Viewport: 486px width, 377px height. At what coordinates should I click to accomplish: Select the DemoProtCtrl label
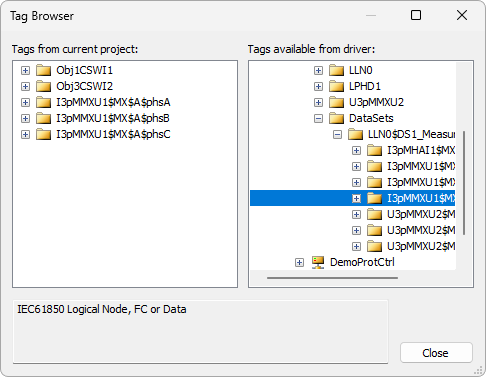[x=362, y=262]
